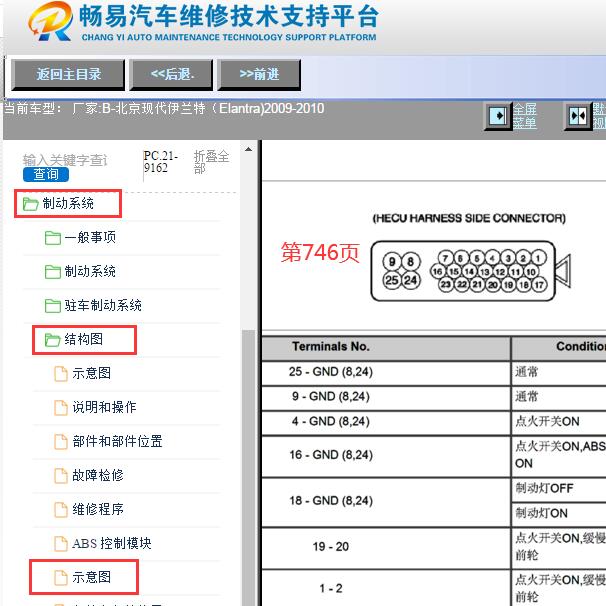The image size is (606, 606).
Task: Click the PC.21-9162 text
Action: tap(160, 162)
